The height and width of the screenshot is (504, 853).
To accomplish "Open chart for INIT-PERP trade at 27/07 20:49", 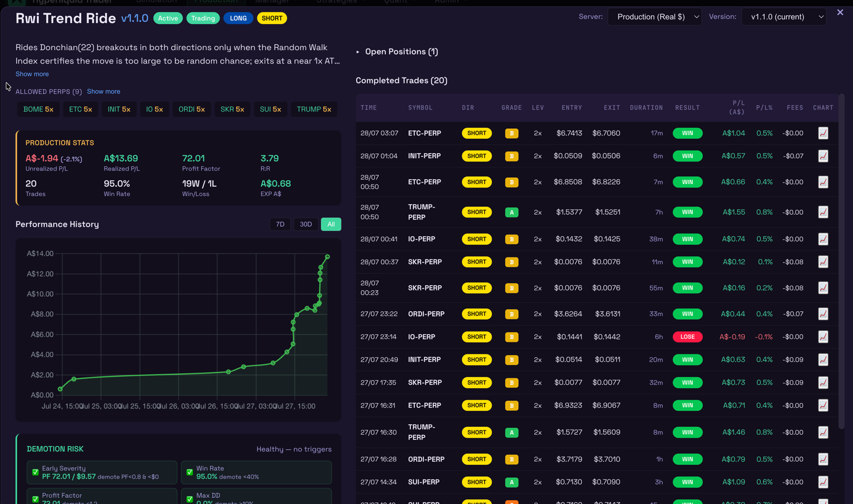I will click(x=823, y=360).
